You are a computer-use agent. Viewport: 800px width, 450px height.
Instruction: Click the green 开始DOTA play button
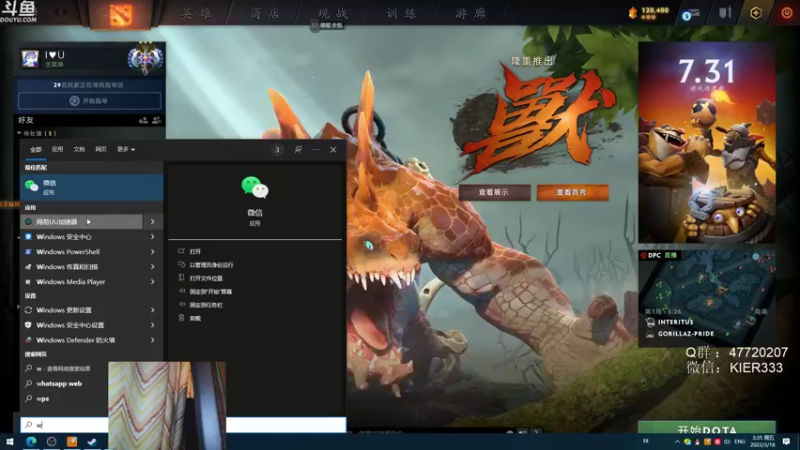point(707,429)
